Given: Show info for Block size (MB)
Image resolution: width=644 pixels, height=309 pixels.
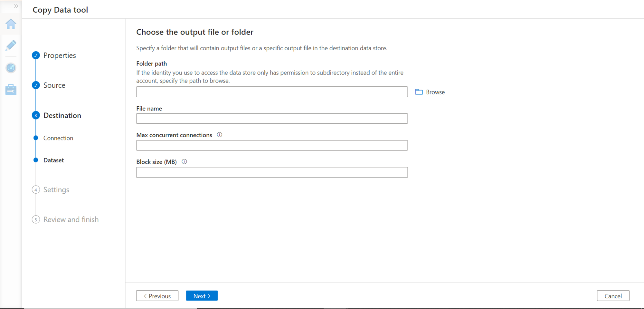Looking at the screenshot, I should point(184,162).
